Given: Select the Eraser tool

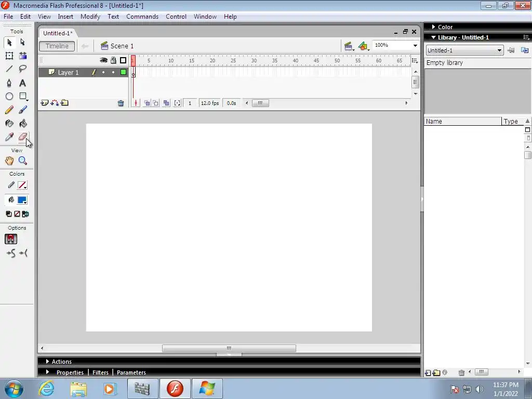Looking at the screenshot, I should (23, 137).
